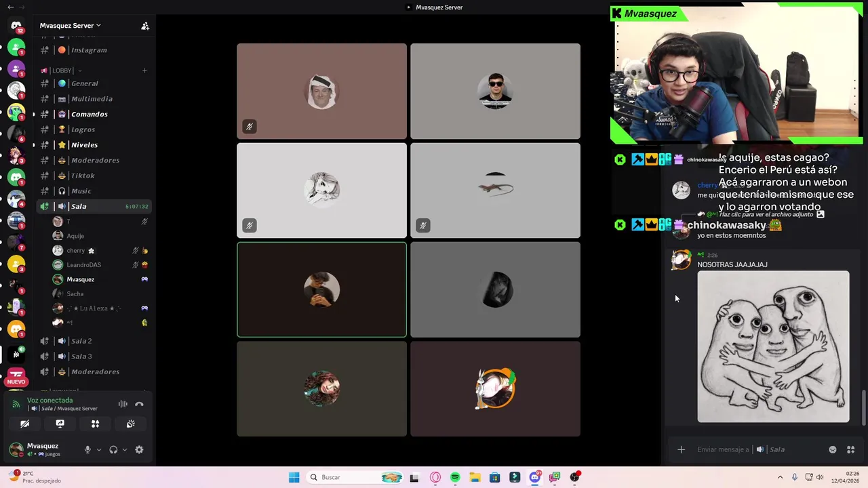Add attachment with plus in chat
This screenshot has width=868, height=488.
coord(681,449)
